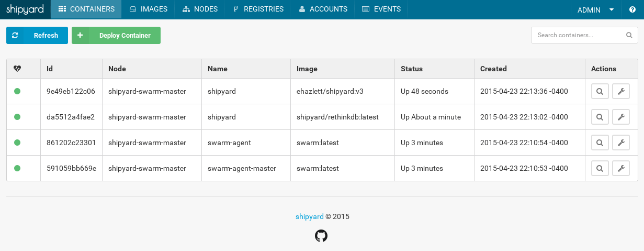
Task: Click the shipyard logo in navbar
Action: point(25,9)
